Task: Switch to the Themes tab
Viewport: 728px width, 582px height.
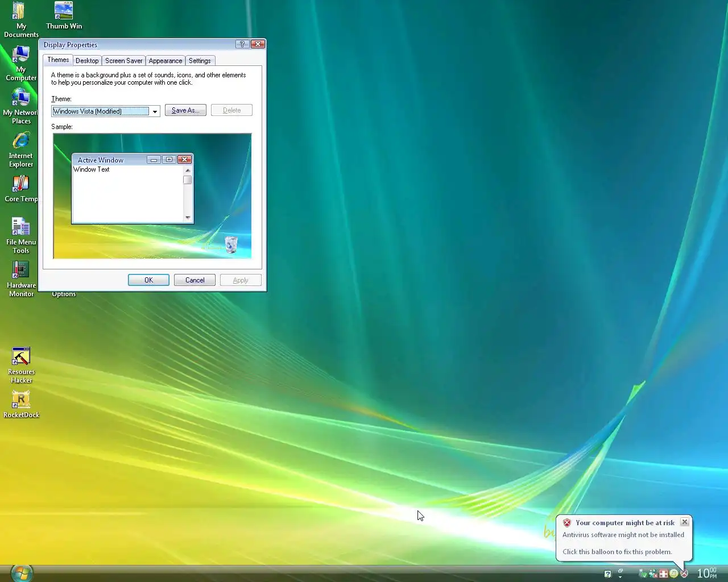Action: tap(58, 60)
